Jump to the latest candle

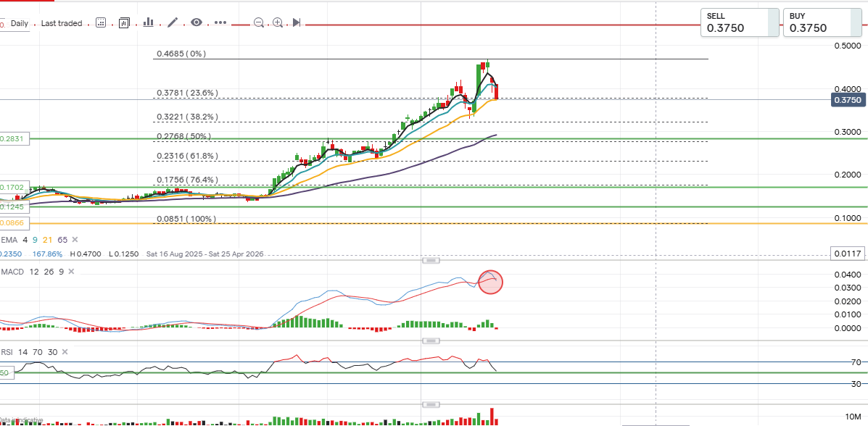coord(297,23)
